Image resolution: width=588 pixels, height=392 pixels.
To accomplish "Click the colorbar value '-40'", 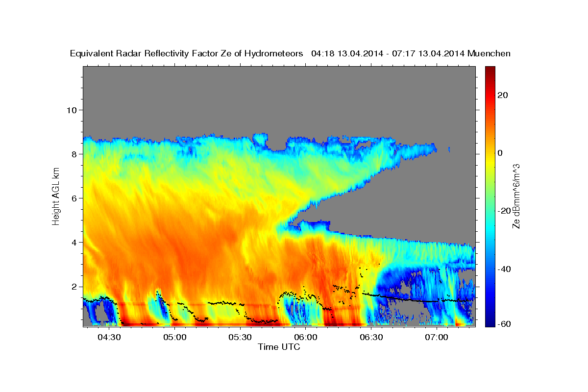I will point(505,269).
